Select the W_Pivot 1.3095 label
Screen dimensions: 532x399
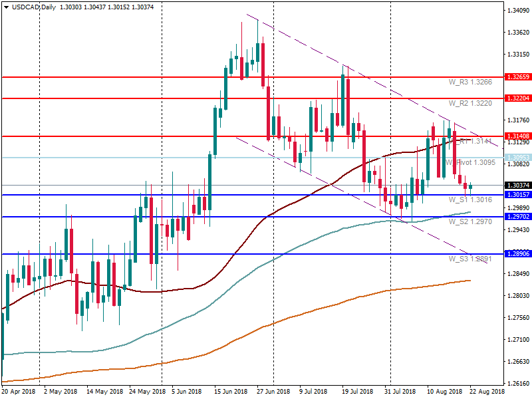(469, 163)
